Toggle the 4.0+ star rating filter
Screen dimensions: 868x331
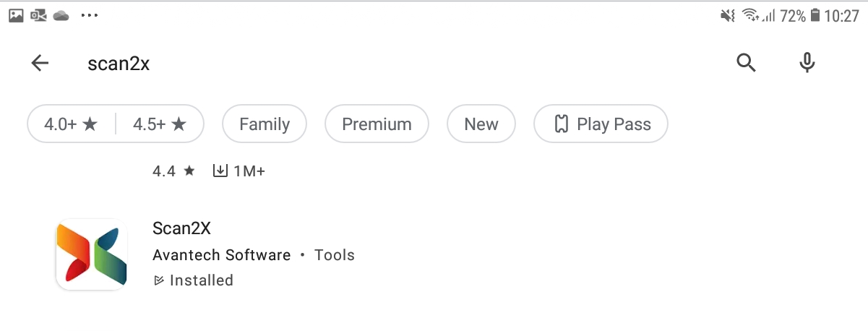coord(71,124)
